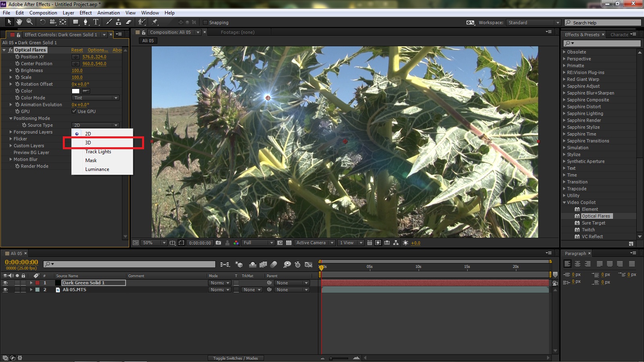Toggle the Optical Flares fx switch

(11, 50)
